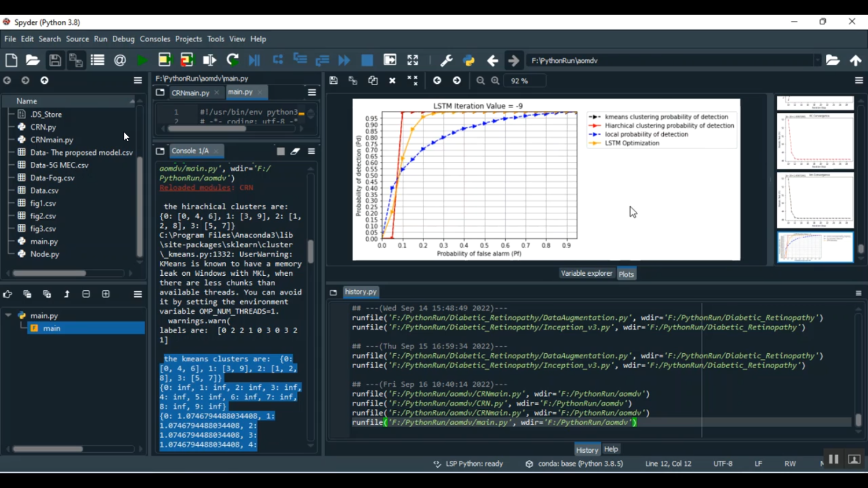Collapse the main.py node in the outline
Image resolution: width=868 pixels, height=488 pixels.
coord(8,316)
